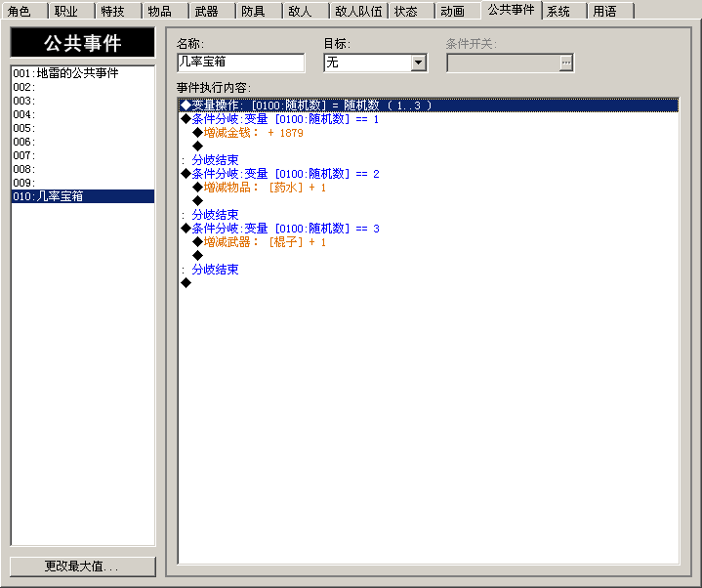Image resolution: width=702 pixels, height=588 pixels.
Task: Select the 增减金钱 + 1879 command
Action: click(x=429, y=133)
